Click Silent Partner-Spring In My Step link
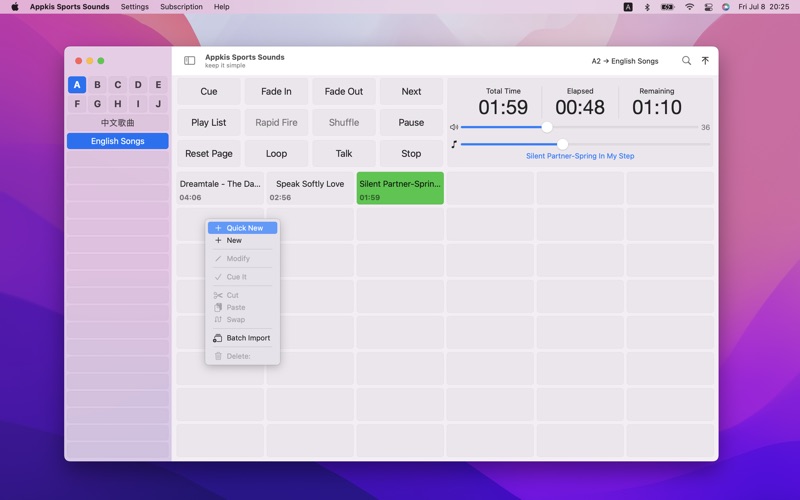Viewport: 800px width, 500px height. [580, 156]
